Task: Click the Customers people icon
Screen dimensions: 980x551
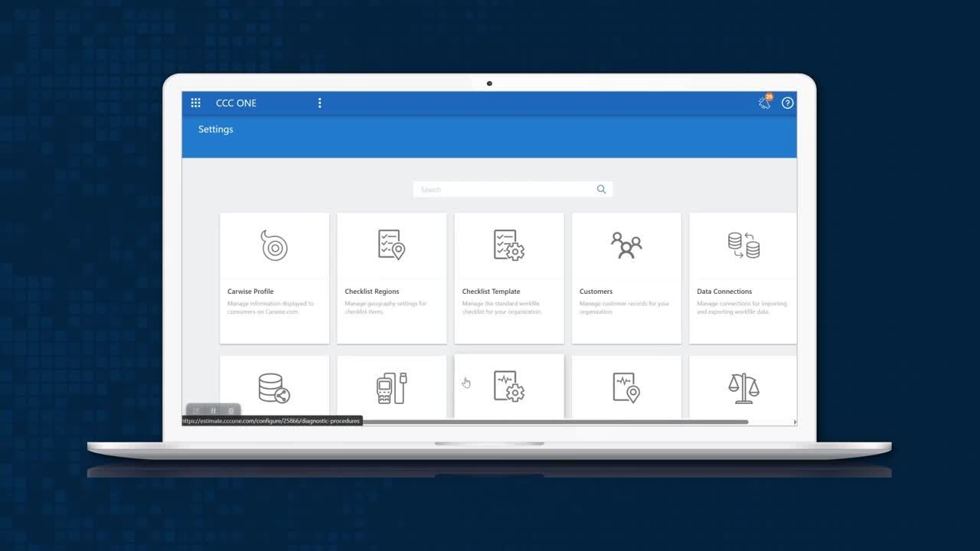Action: click(x=626, y=245)
